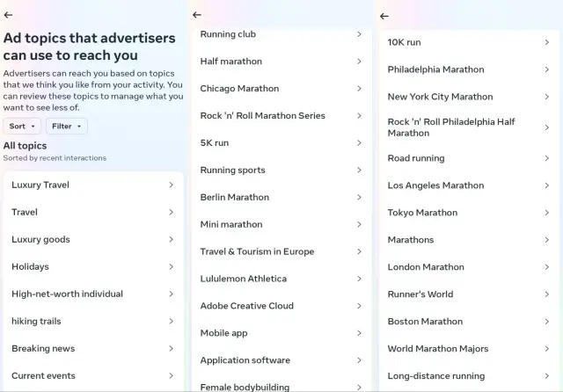The width and height of the screenshot is (563, 392).
Task: Tap chevron beside Tokyo Marathon
Action: [x=547, y=213]
